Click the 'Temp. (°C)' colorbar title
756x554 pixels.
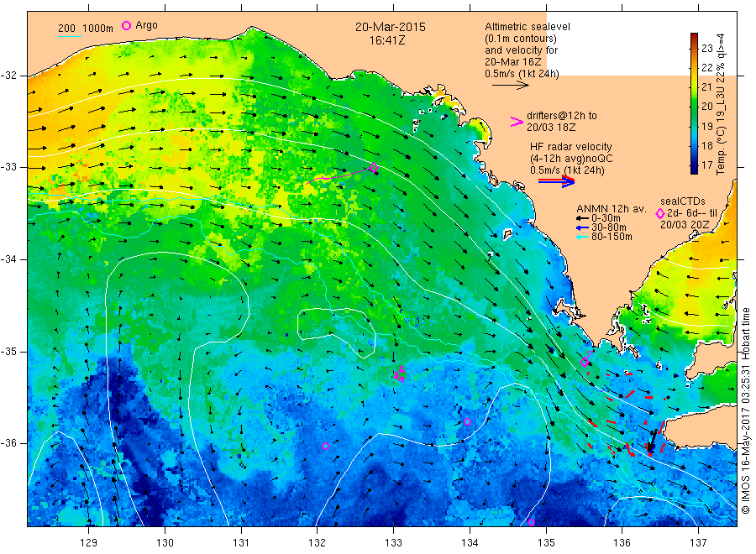pyautogui.click(x=721, y=150)
